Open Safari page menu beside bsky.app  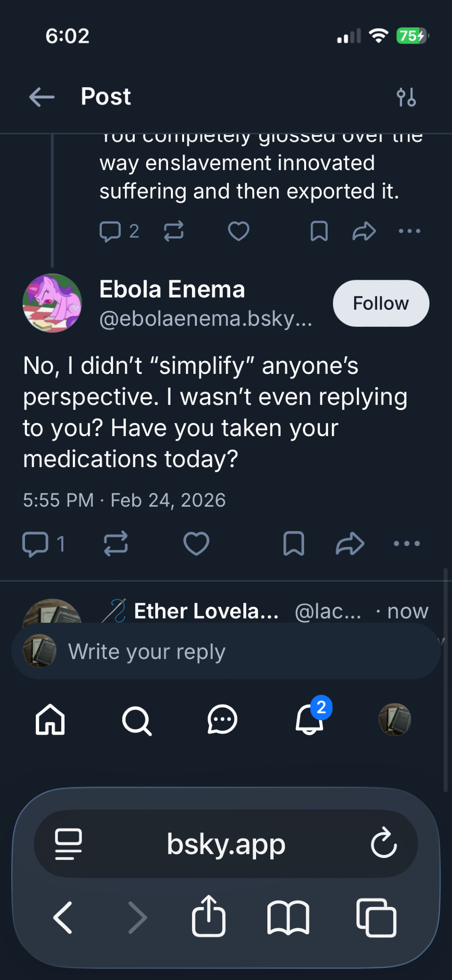coord(69,843)
